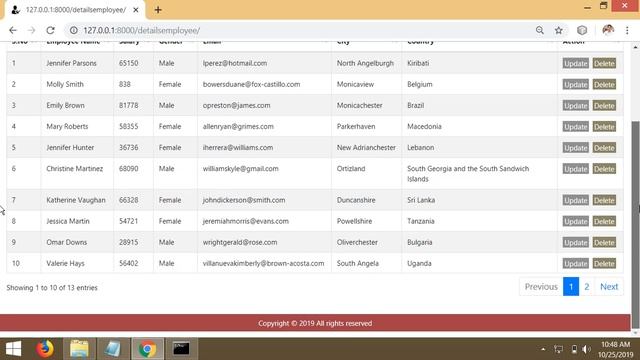
Task: Go back with browser back arrow
Action: click(13, 30)
